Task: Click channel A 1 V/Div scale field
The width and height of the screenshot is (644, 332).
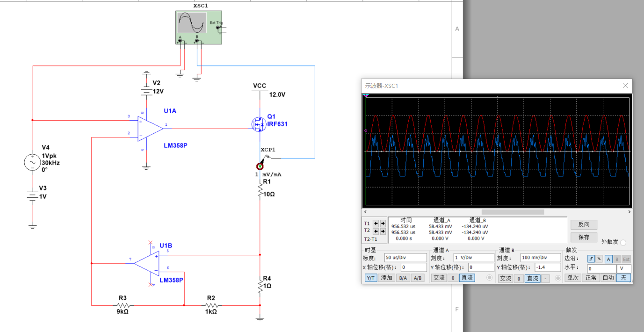Action: pos(473,258)
